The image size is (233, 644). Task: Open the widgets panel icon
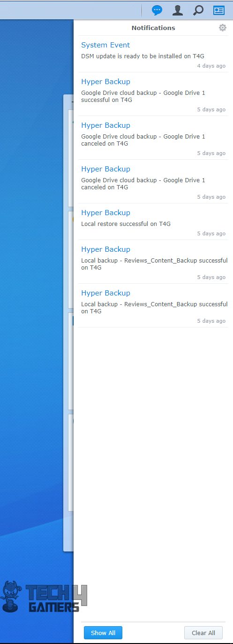[219, 10]
